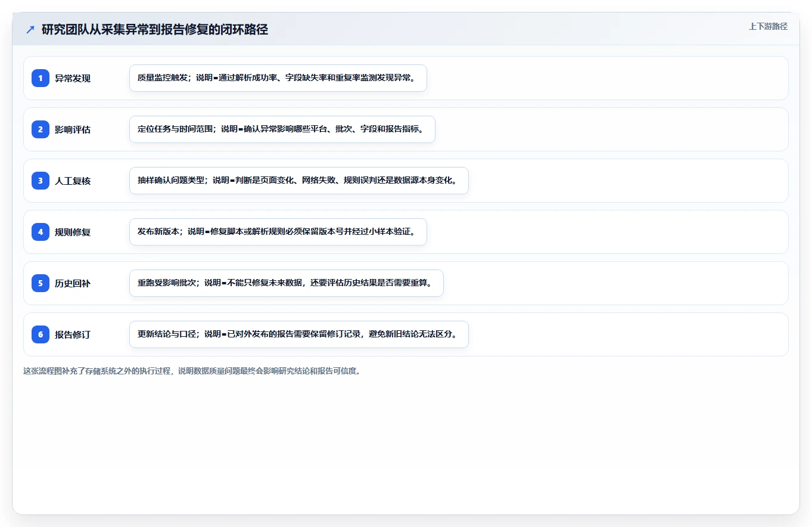Viewport: 812px width, 527px height.
Task: Click the 质量监控触发 description box
Action: click(278, 78)
